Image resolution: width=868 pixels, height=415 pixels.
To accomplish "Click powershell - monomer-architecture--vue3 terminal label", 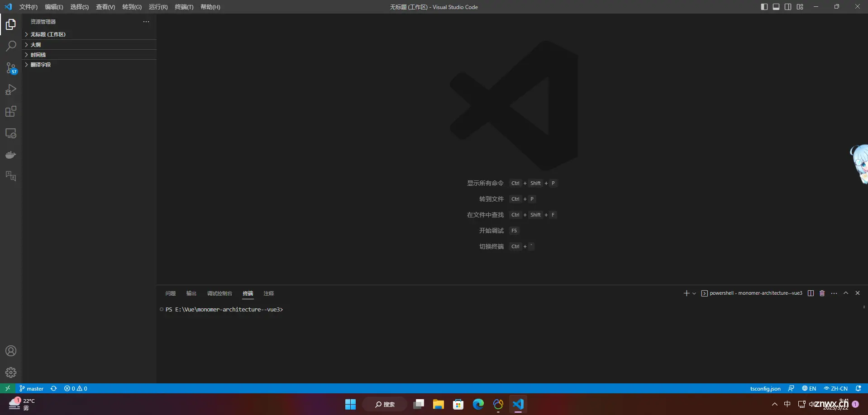I will coord(756,293).
